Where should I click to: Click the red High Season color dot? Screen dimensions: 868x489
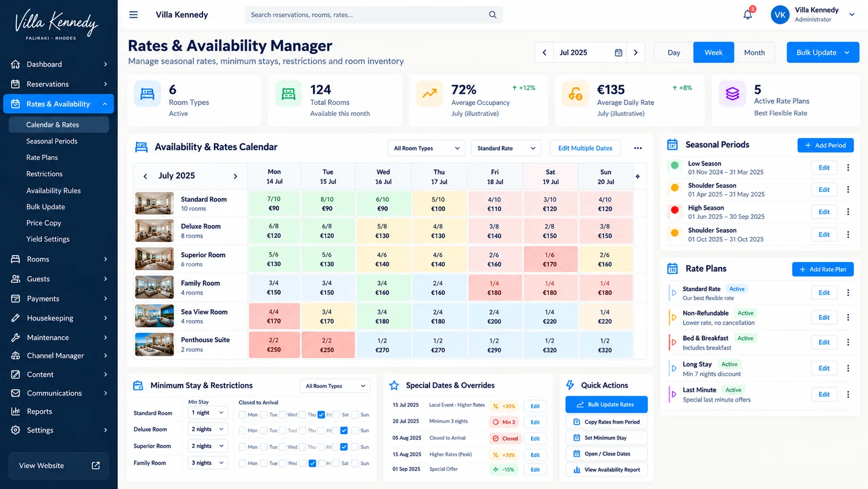point(675,210)
